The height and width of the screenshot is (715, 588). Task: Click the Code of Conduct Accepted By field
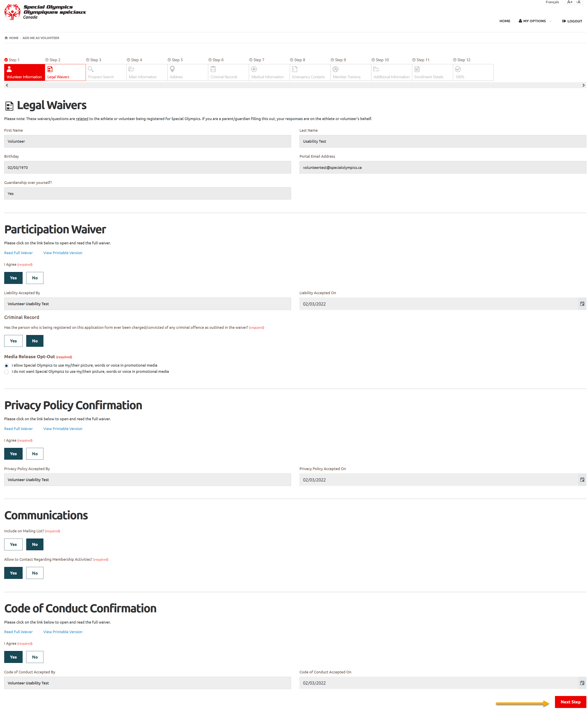click(147, 683)
